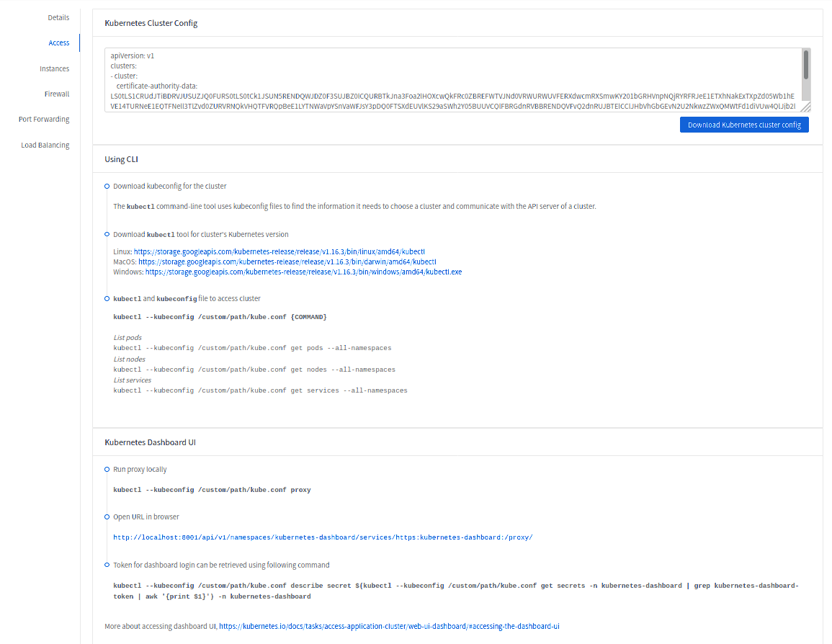Select the Load Balancing section
The height and width of the screenshot is (644, 832).
(x=43, y=144)
